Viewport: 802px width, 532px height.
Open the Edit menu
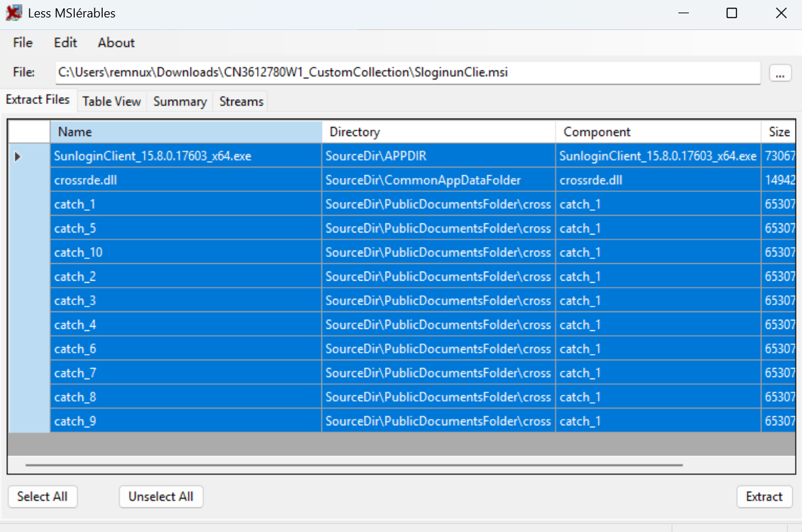pos(66,43)
